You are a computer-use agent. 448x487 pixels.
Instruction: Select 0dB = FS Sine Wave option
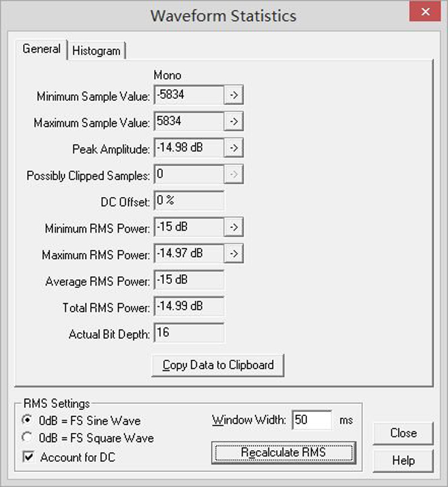[28, 420]
